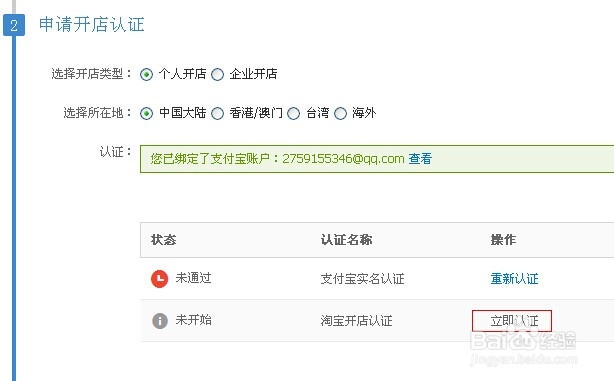614x381 pixels.
Task: Click the 支付宝实名认证 row name
Action: (x=363, y=279)
